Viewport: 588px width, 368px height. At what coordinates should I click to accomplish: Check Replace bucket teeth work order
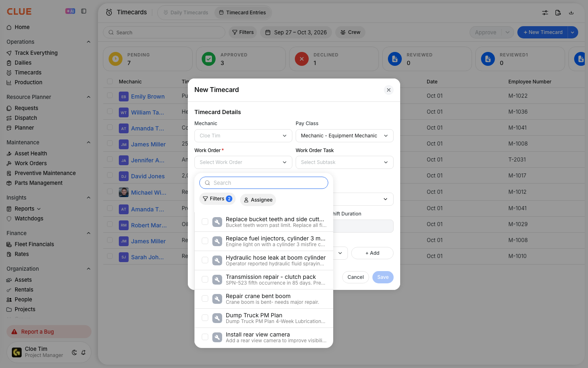[x=205, y=222]
